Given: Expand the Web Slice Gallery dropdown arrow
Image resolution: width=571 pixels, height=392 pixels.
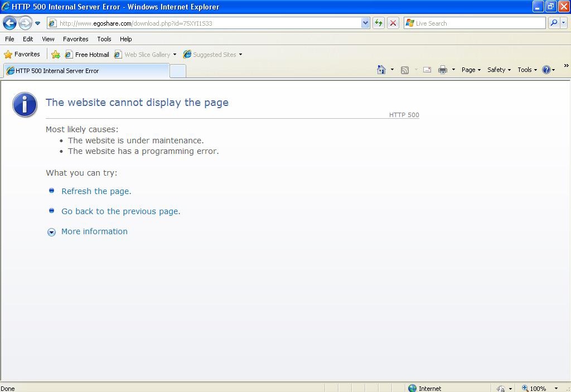Looking at the screenshot, I should [x=175, y=55].
